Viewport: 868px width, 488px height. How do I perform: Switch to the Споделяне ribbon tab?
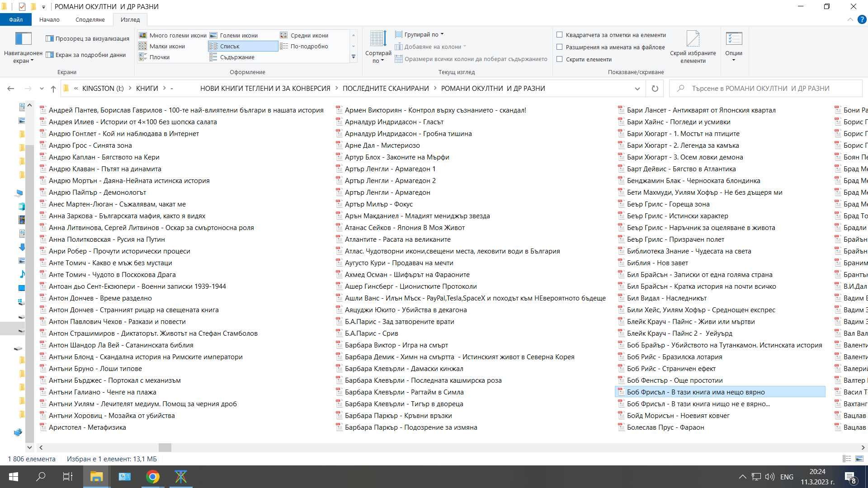pos(90,19)
